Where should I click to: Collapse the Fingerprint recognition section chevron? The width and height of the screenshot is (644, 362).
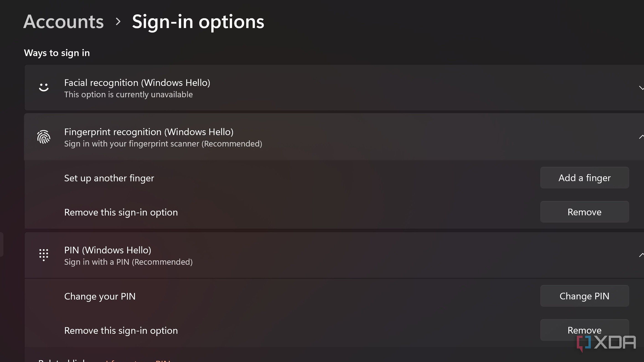[x=641, y=137]
